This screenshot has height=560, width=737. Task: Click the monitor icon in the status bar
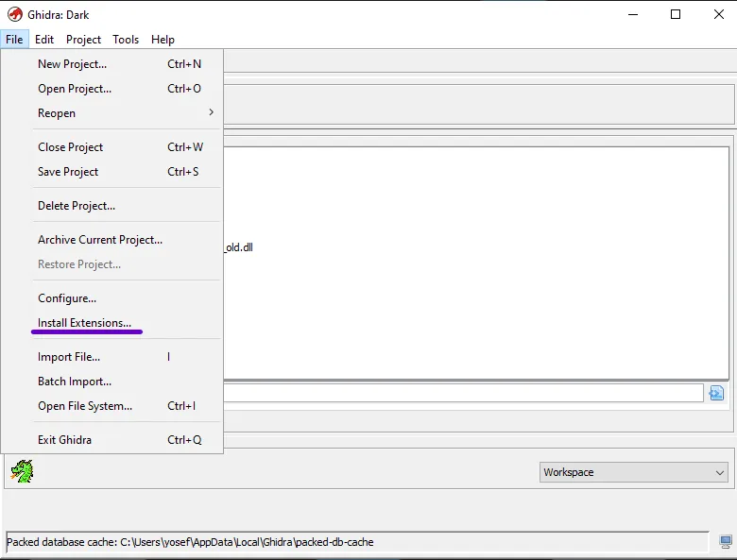pyautogui.click(x=726, y=542)
